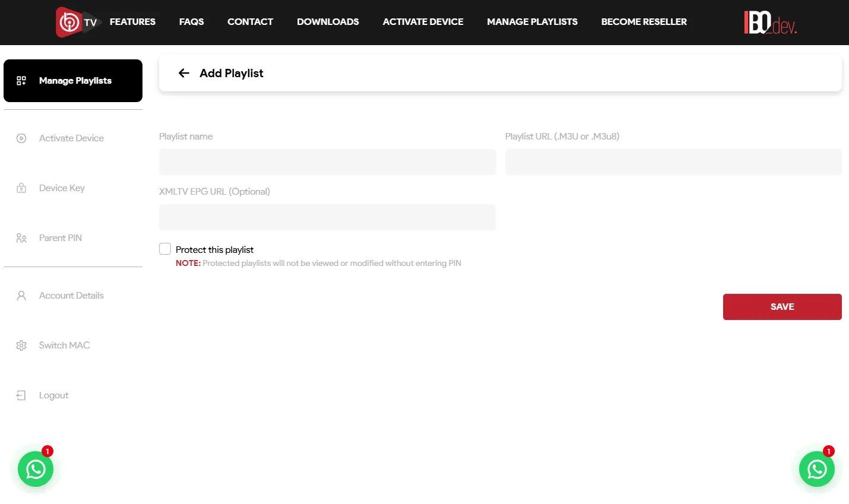Select MANAGE PLAYLISTS in the top navigation

click(x=532, y=21)
